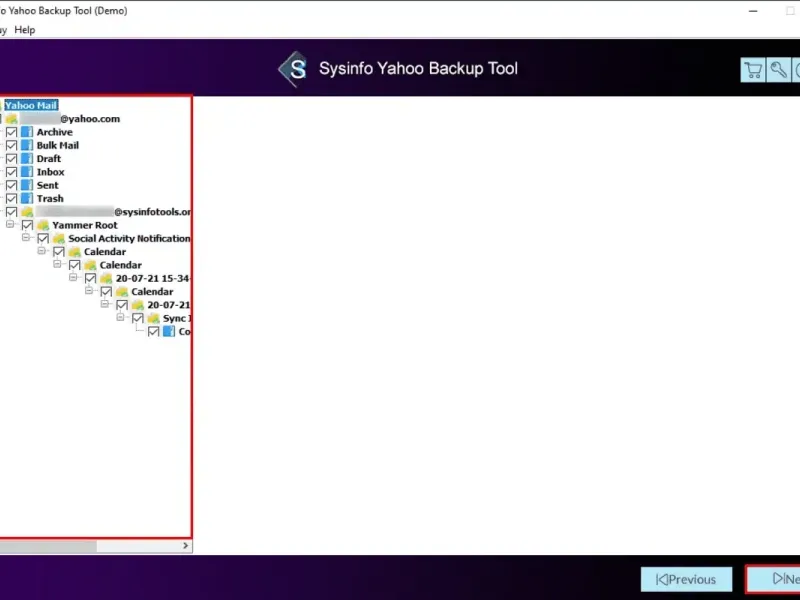Toggle the Inbox checkbox
The width and height of the screenshot is (800, 600).
pyautogui.click(x=11, y=172)
